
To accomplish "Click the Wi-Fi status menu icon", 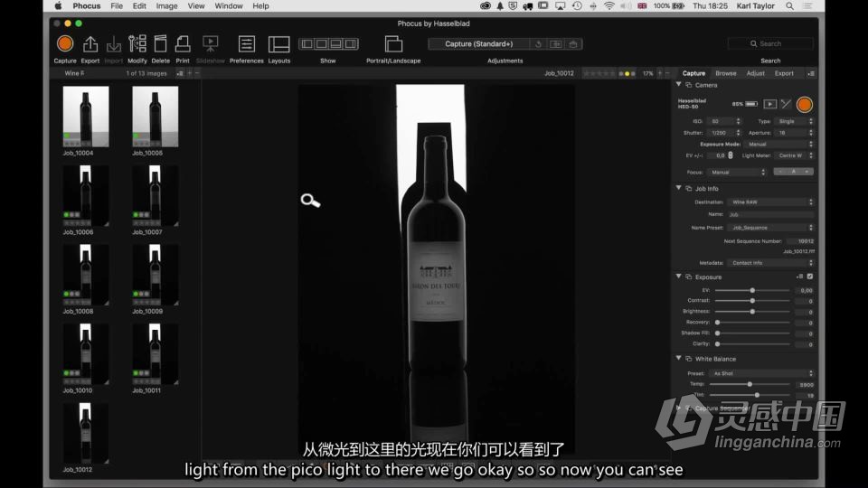I will click(x=609, y=6).
